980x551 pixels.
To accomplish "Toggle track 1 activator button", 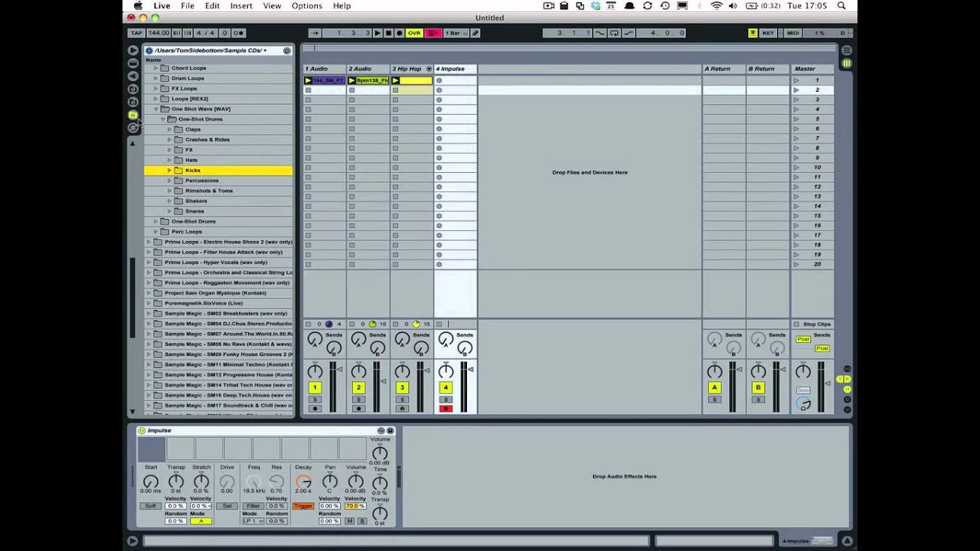I will coord(315,388).
